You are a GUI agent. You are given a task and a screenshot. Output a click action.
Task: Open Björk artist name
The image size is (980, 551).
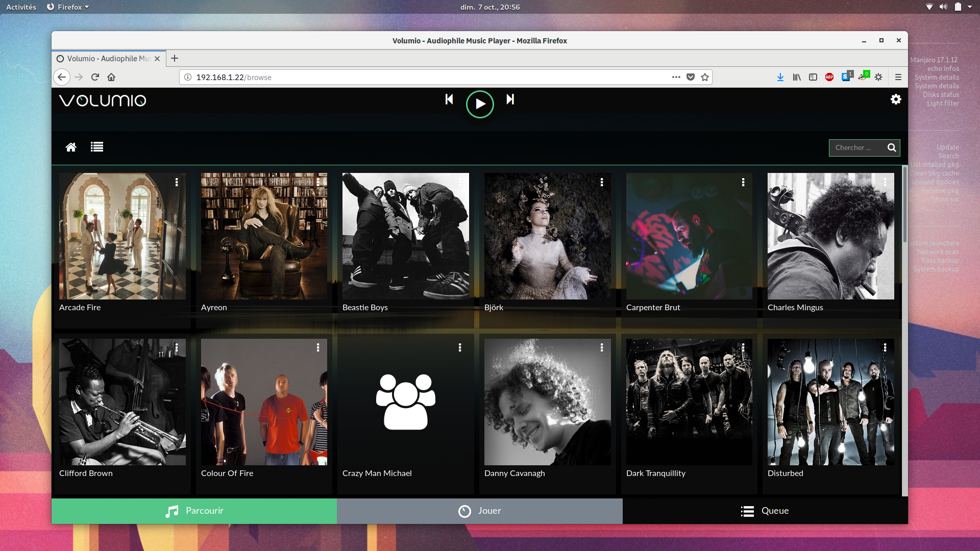coord(494,308)
